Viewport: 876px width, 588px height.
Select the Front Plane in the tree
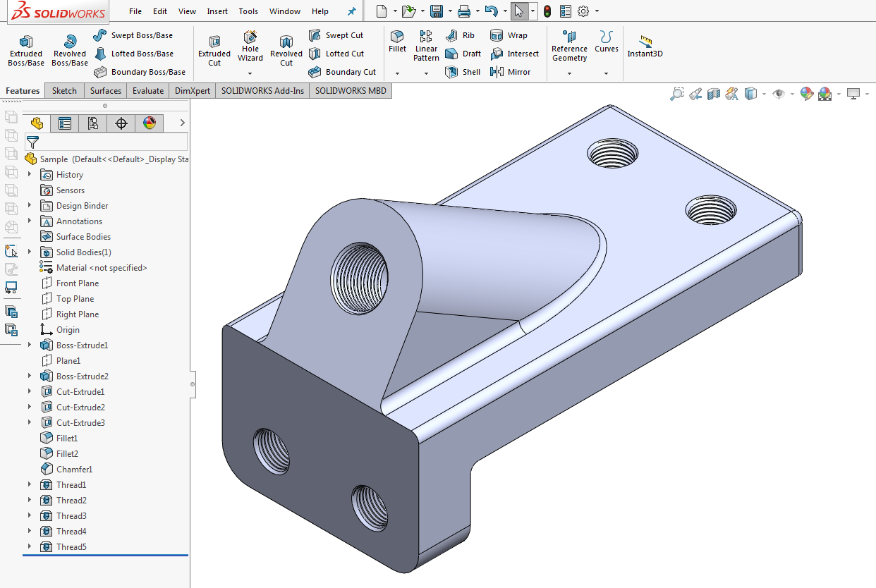[70, 283]
